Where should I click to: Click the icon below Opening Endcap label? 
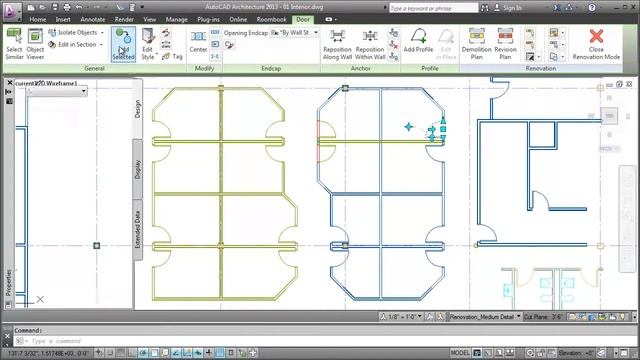click(x=229, y=44)
